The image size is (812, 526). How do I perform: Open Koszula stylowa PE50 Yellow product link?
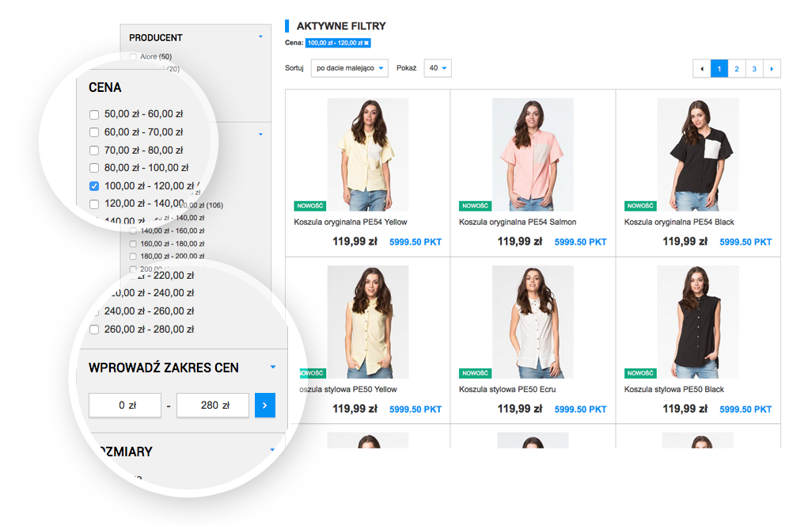(x=348, y=390)
